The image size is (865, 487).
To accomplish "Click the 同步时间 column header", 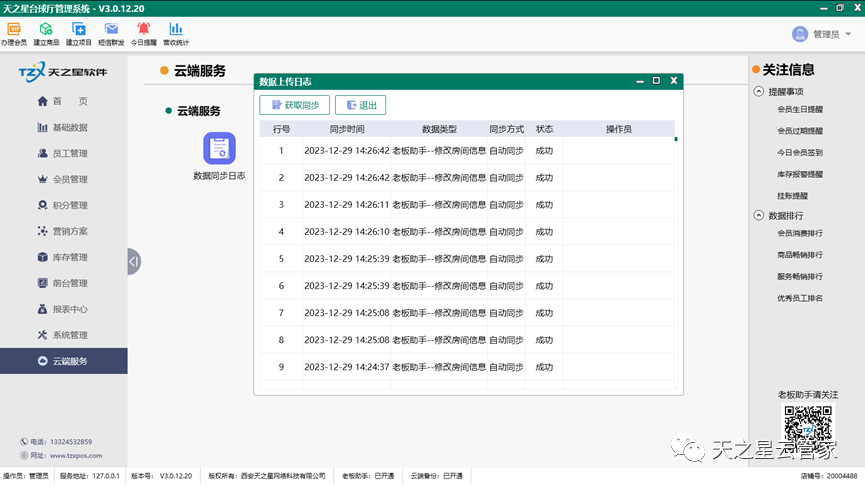I will click(x=347, y=129).
